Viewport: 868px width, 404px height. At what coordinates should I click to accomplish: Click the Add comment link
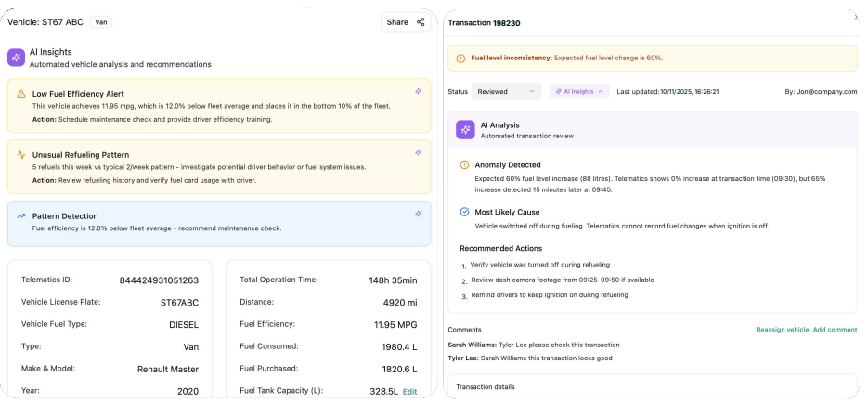pos(835,330)
